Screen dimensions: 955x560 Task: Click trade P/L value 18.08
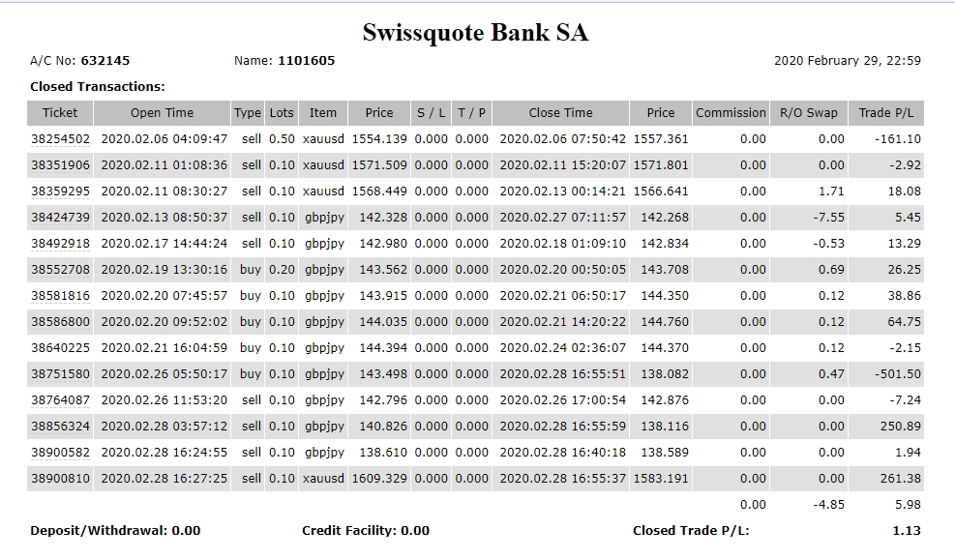point(905,192)
